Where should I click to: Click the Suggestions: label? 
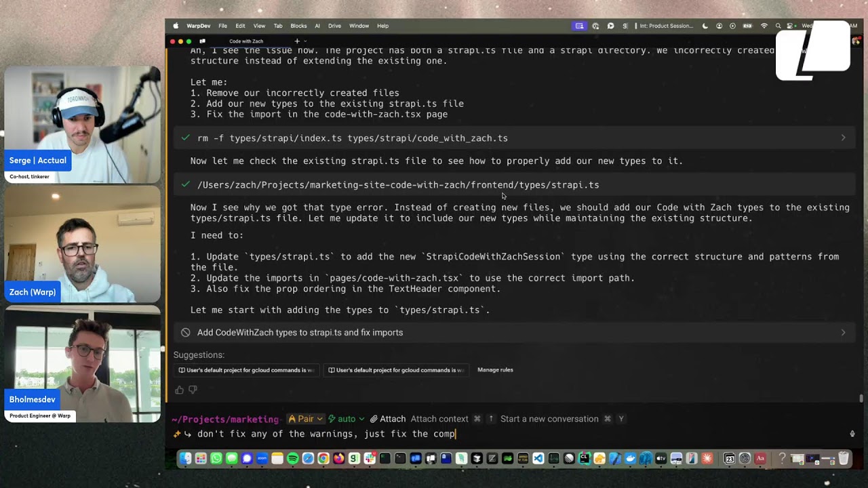click(199, 355)
